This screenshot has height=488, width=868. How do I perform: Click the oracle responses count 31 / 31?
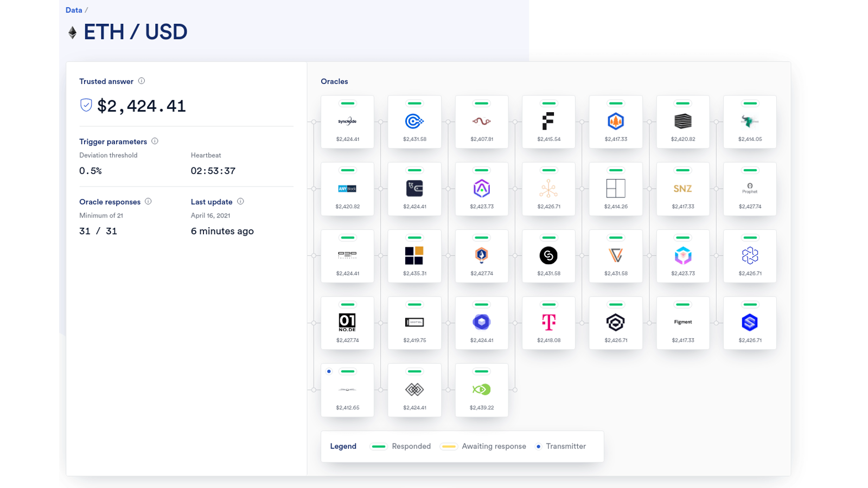point(98,231)
